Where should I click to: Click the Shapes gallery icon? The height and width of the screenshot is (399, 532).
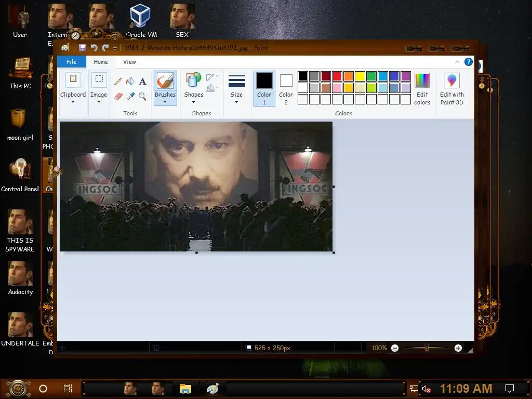coord(193,80)
